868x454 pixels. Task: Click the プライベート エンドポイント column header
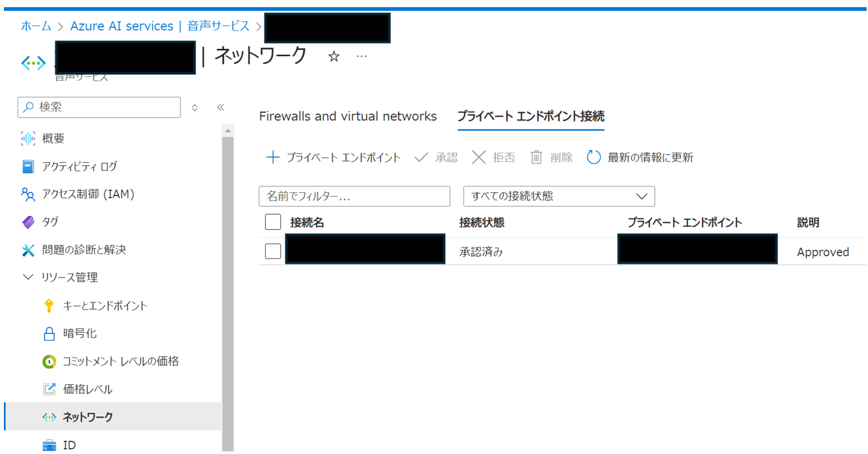(x=685, y=223)
